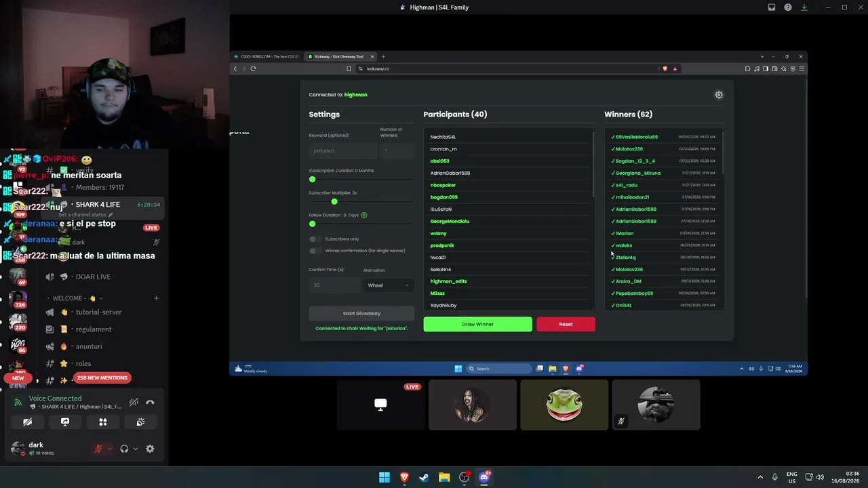Add a channel to WELCOME category
Viewport: 868px width, 488px height.
click(x=156, y=298)
